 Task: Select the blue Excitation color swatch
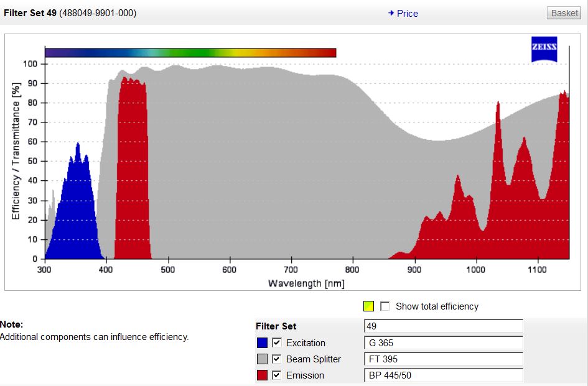click(x=261, y=343)
